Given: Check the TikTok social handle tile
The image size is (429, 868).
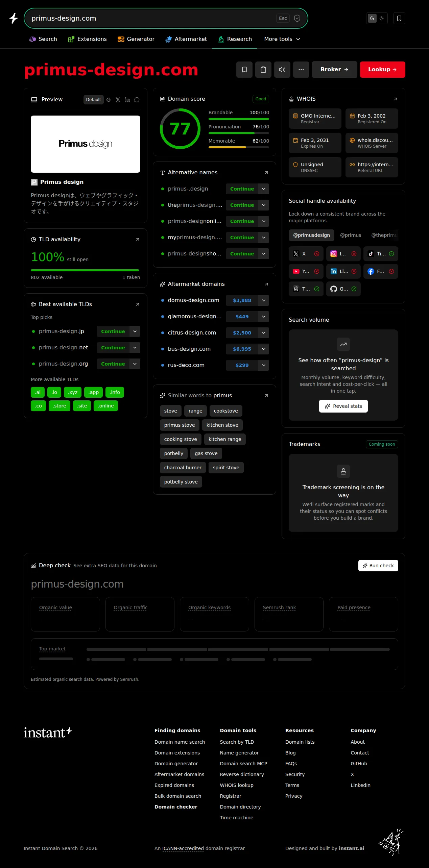Looking at the screenshot, I should coord(381,254).
